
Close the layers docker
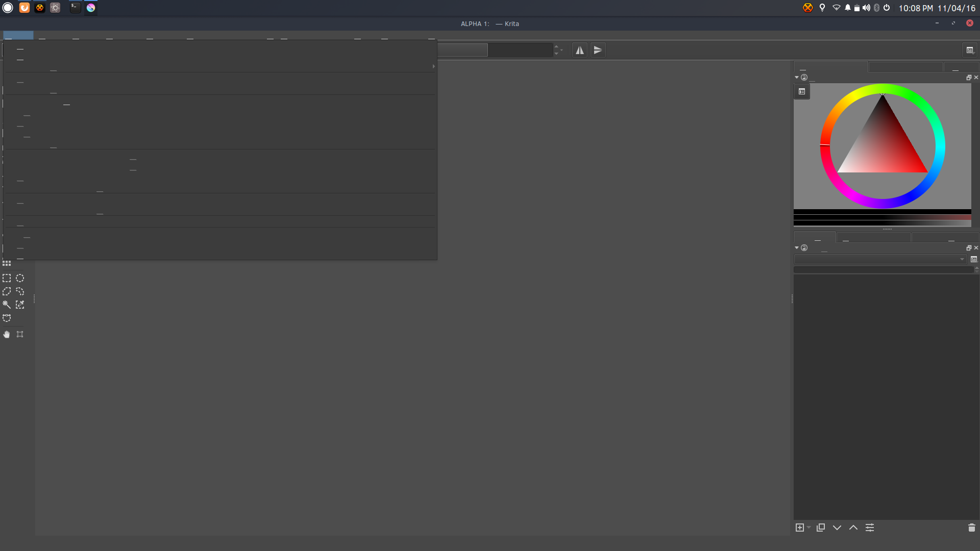coord(976,248)
